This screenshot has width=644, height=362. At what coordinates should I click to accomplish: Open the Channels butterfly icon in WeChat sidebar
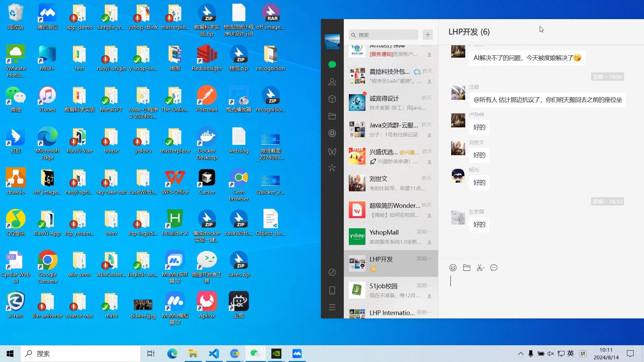tap(332, 152)
